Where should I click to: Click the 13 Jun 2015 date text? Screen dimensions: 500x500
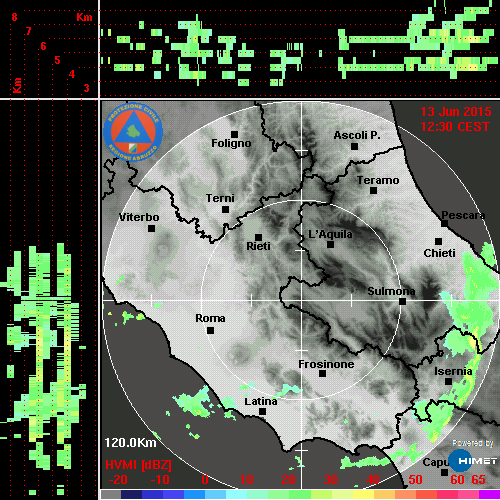456,112
